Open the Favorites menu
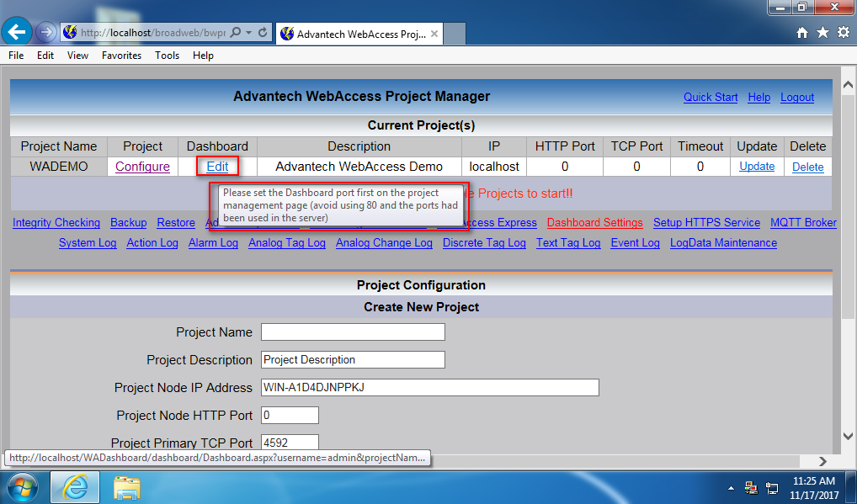The height and width of the screenshot is (504, 857). [x=121, y=56]
